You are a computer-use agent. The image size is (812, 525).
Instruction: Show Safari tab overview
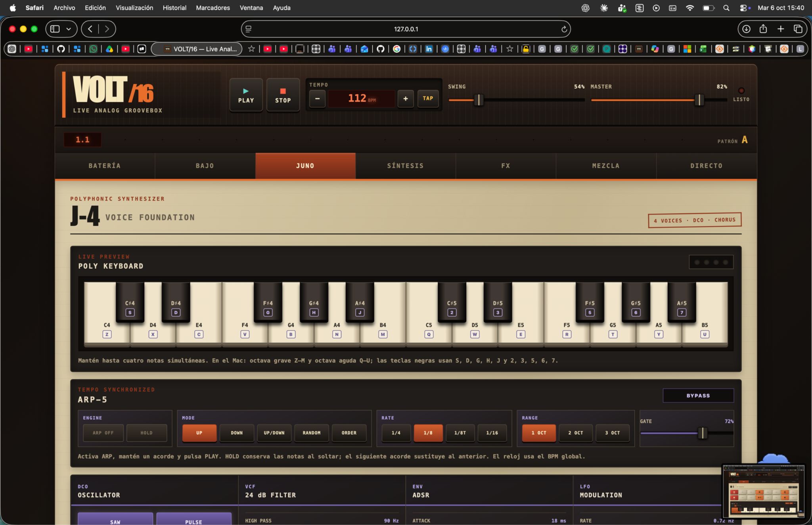pos(798,29)
